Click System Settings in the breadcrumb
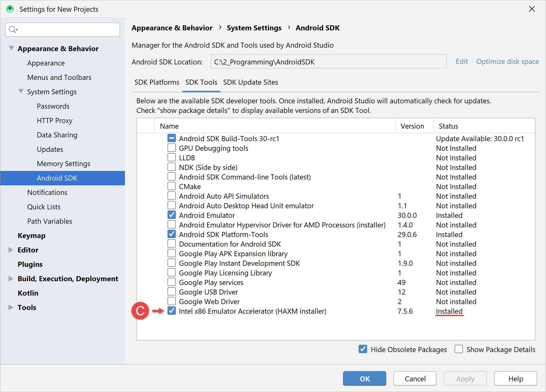 254,28
